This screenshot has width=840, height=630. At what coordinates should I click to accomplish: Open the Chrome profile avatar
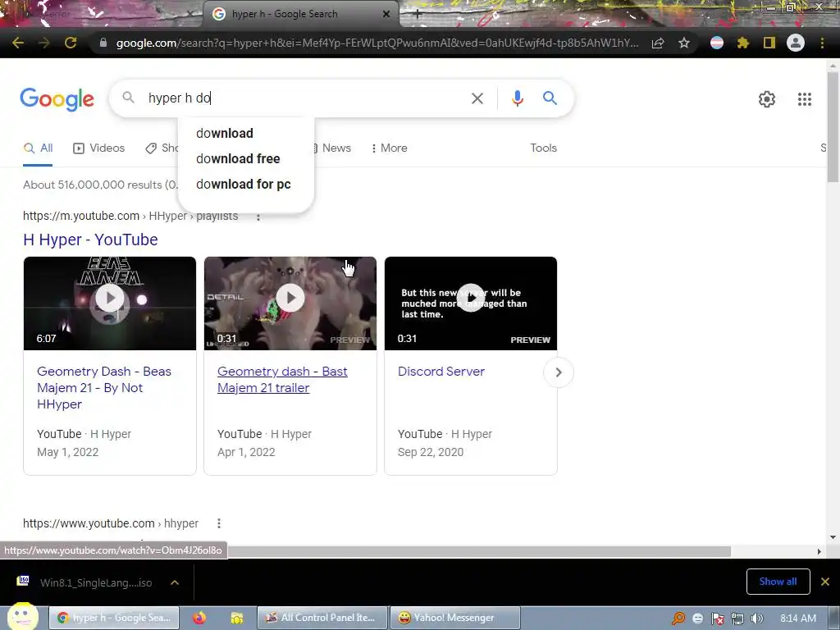point(796,43)
